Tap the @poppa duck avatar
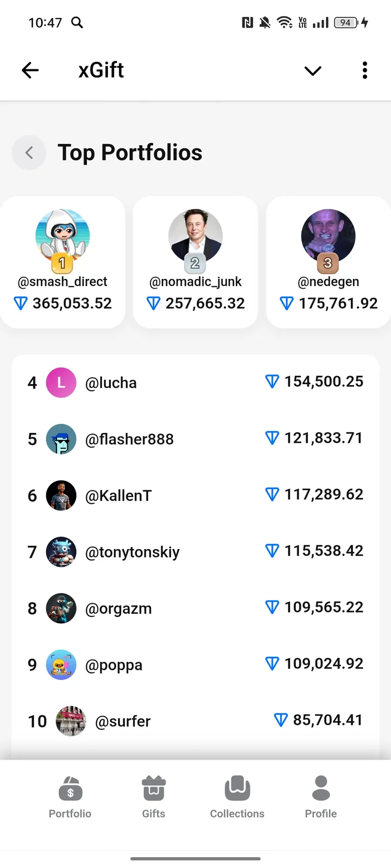Viewport: 391px width, 868px height. 61,665
